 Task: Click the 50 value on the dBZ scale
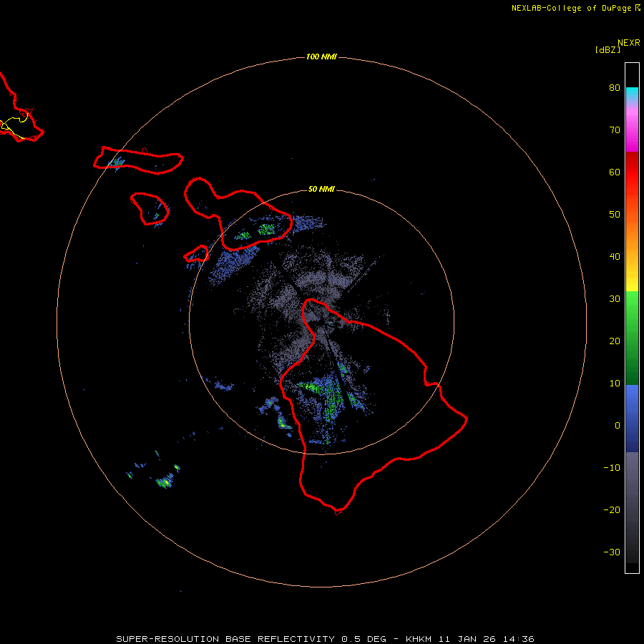[x=615, y=215]
